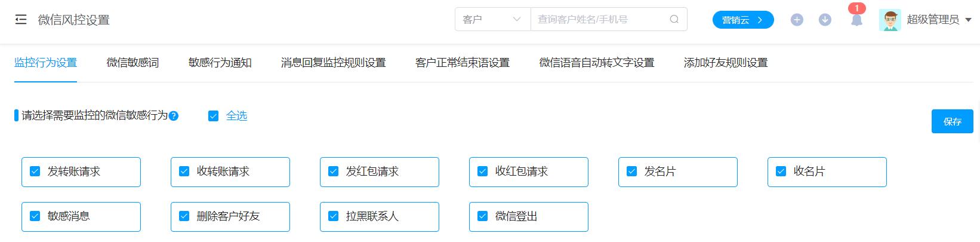
Task: Uncheck the 发转账请求 checkbox
Action: pos(35,171)
